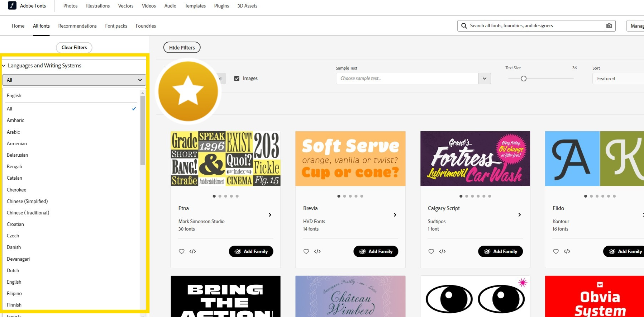644x317 pixels.
Task: Open the Calgary Script Fortress thumbnail
Action: 475,158
